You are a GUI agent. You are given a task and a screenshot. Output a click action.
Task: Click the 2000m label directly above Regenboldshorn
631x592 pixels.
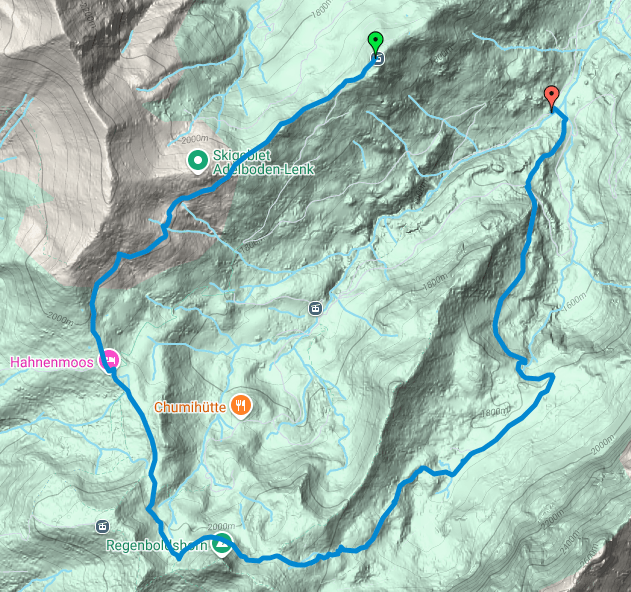pyautogui.click(x=221, y=526)
